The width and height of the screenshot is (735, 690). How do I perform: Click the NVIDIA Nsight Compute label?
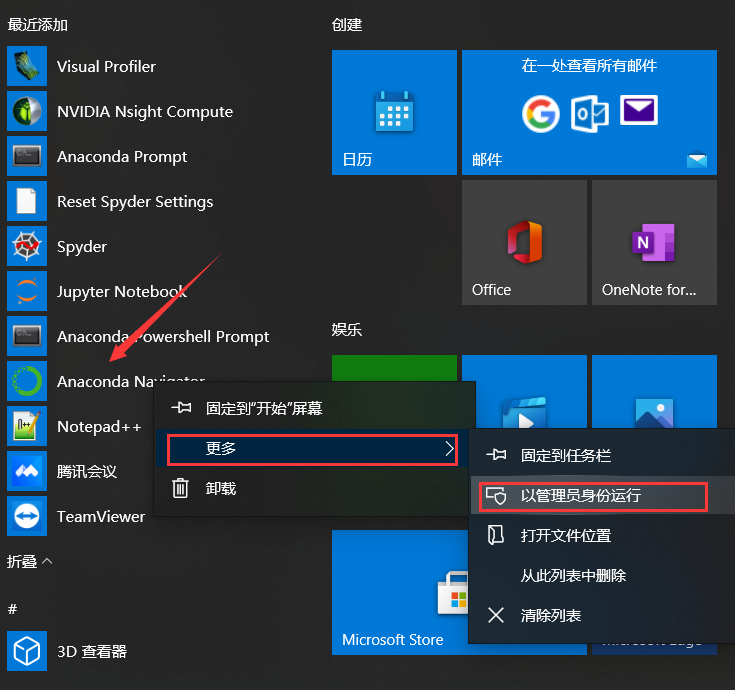coord(145,112)
